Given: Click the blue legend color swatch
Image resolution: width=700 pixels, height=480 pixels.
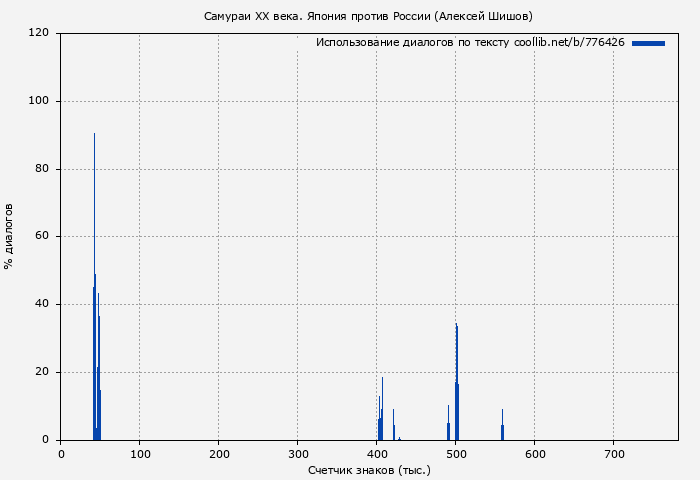Looking at the screenshot, I should (x=648, y=43).
